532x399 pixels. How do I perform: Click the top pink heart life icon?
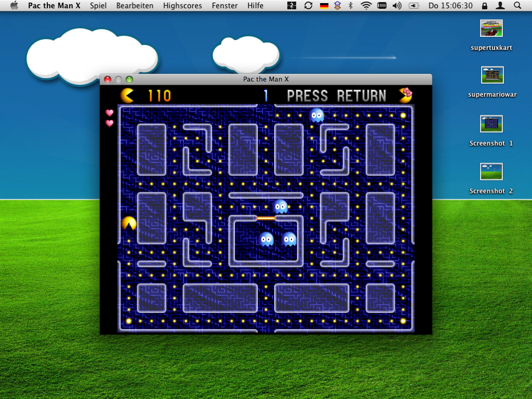pos(109,112)
